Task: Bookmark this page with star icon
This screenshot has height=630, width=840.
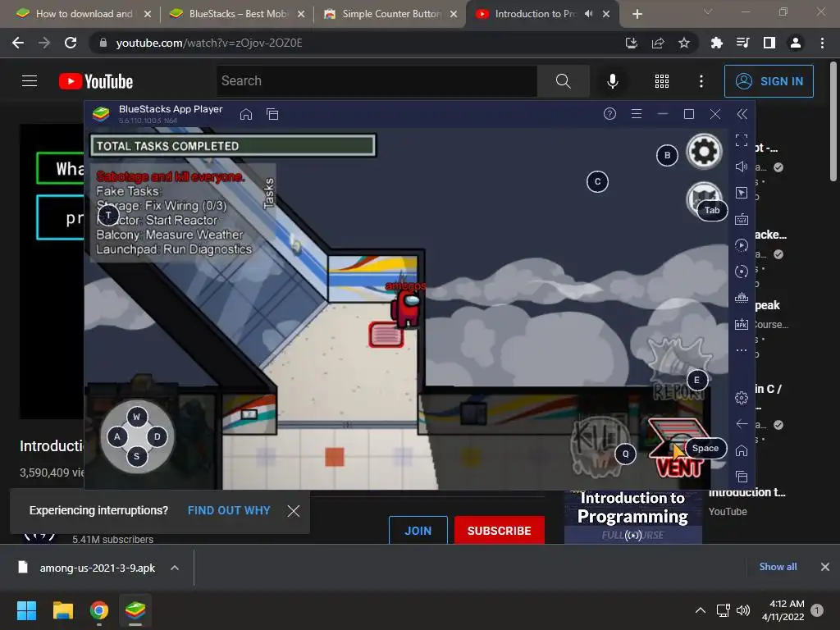Action: [683, 43]
